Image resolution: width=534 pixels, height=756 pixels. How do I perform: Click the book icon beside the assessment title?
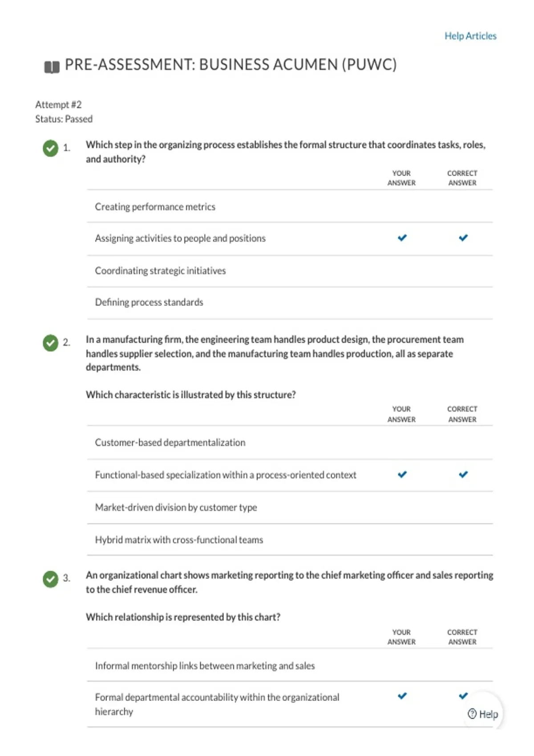tap(52, 67)
